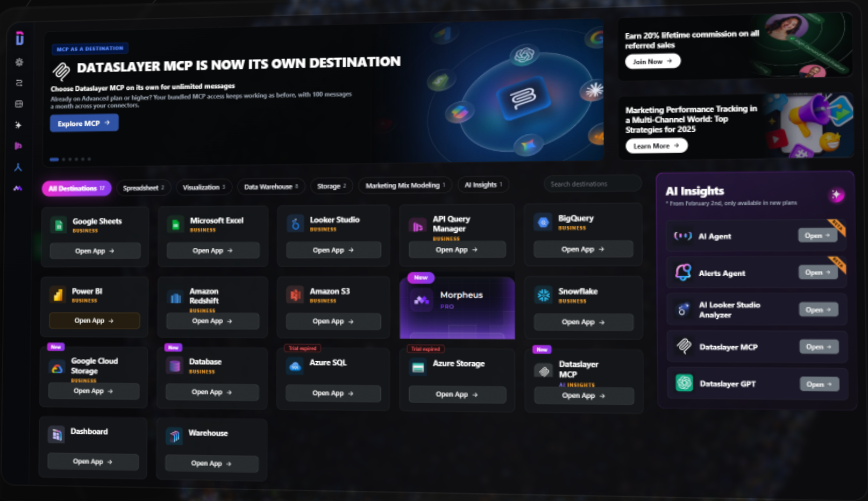Image resolution: width=868 pixels, height=501 pixels.
Task: Click the sparkle badge in AI Insights header
Action: [x=836, y=195]
